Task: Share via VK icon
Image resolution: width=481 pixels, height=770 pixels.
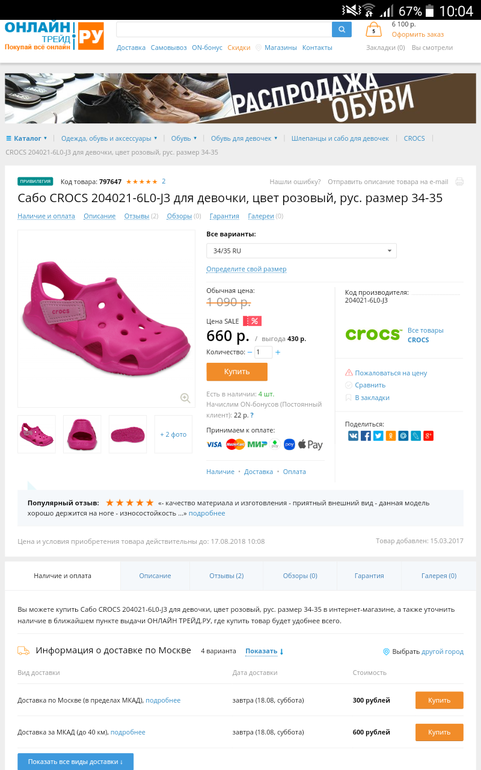Action: 353,436
